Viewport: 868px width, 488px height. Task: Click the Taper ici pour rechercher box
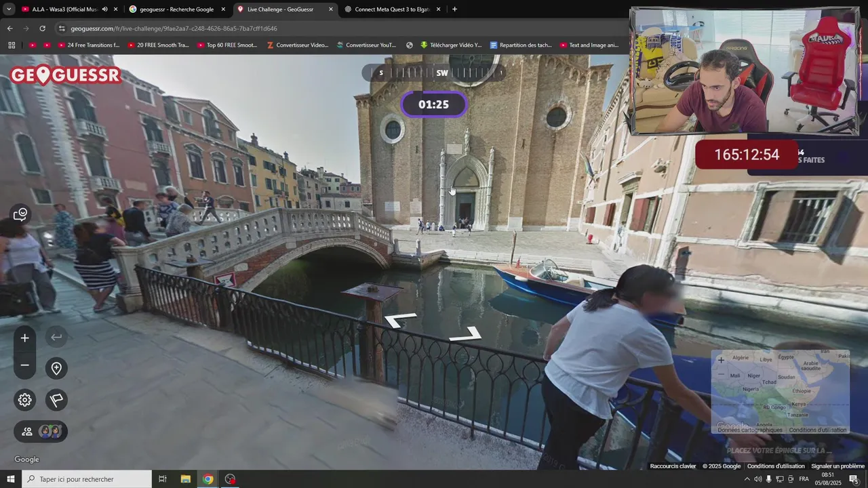[x=87, y=479]
